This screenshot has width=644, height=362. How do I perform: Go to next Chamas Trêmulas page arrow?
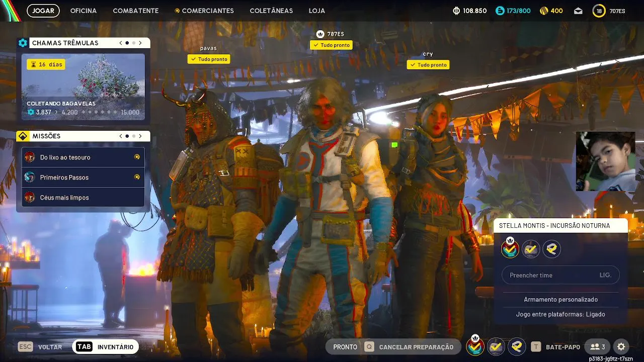point(140,43)
